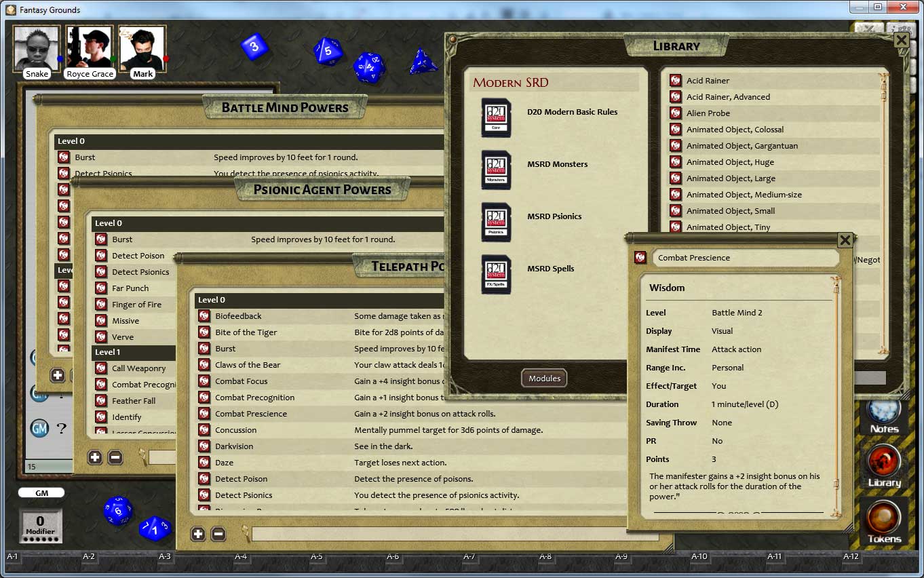Open the MSRD Monsters module
Screen dimensions: 924x578
495,169
